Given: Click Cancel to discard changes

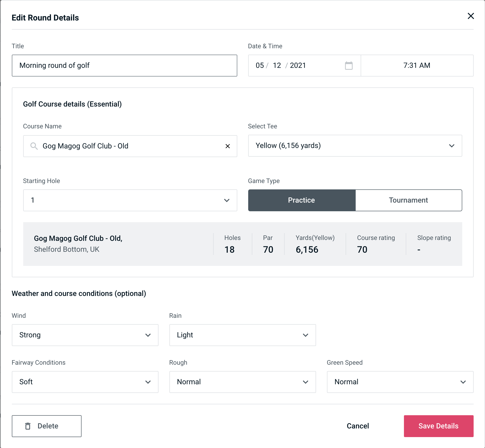Looking at the screenshot, I should click(357, 426).
